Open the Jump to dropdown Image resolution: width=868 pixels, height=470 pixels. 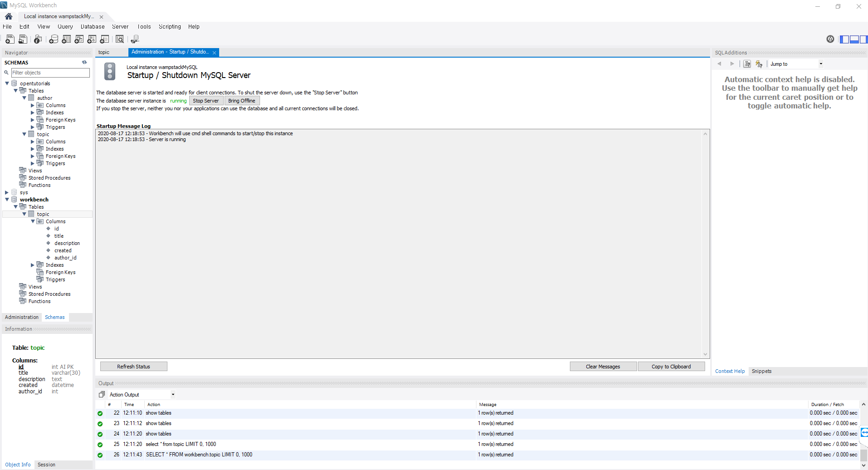tap(821, 64)
